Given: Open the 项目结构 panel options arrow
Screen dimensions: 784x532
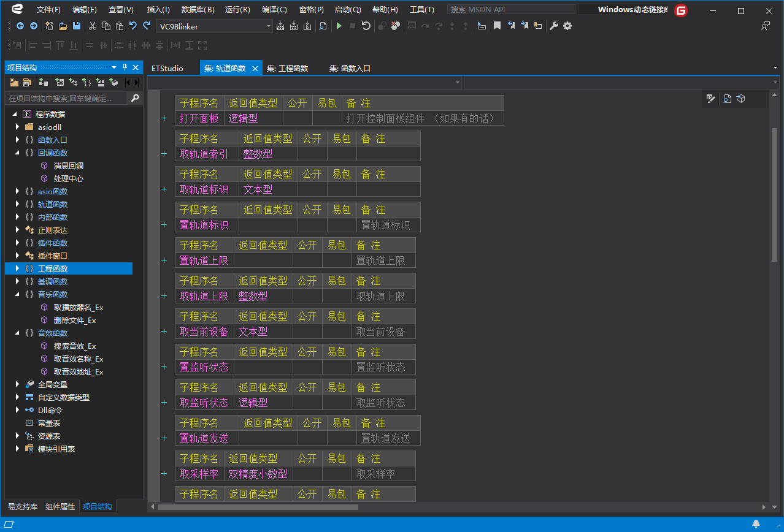Looking at the screenshot, I should click(114, 67).
